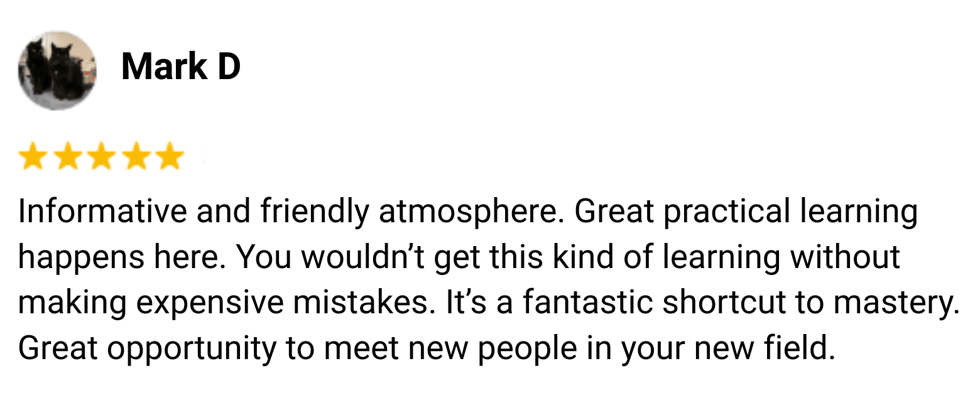This screenshot has width=980, height=420.
Task: Click the second star in the rating
Action: (67, 157)
